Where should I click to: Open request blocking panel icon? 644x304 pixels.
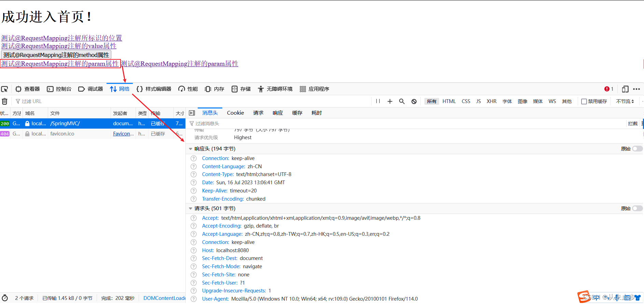[414, 101]
